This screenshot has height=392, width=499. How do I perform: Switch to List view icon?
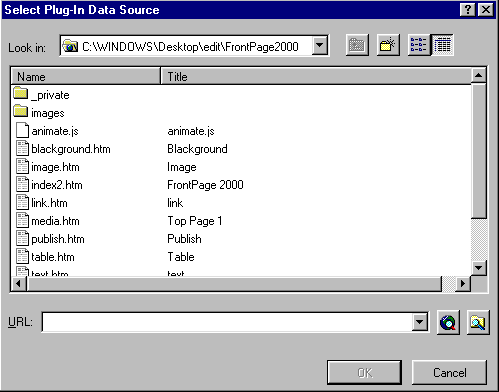pyautogui.click(x=419, y=45)
